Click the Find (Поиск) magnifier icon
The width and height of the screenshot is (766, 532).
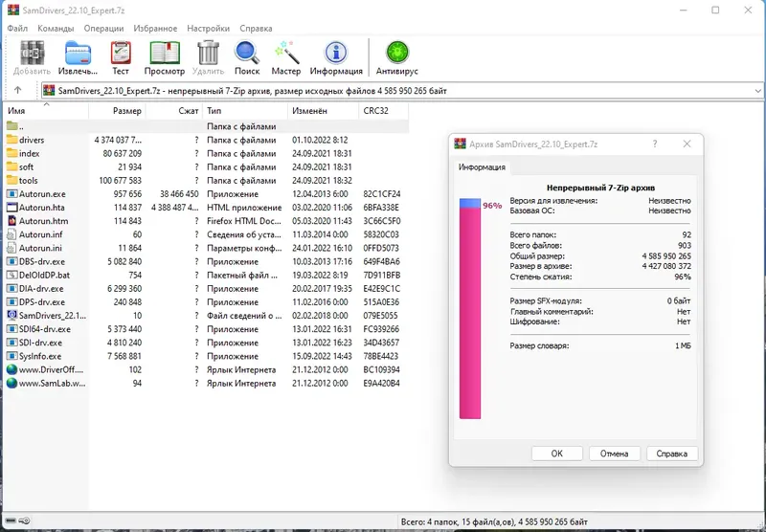(247, 53)
